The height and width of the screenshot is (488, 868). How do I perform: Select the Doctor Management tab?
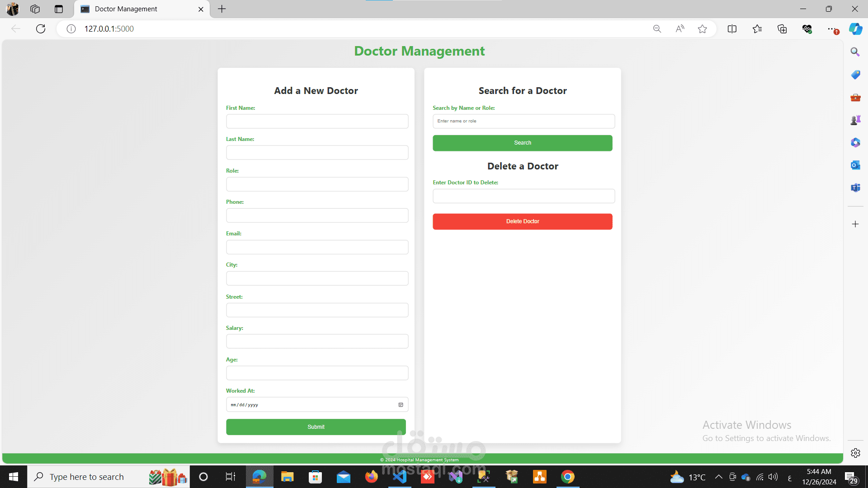coord(142,9)
